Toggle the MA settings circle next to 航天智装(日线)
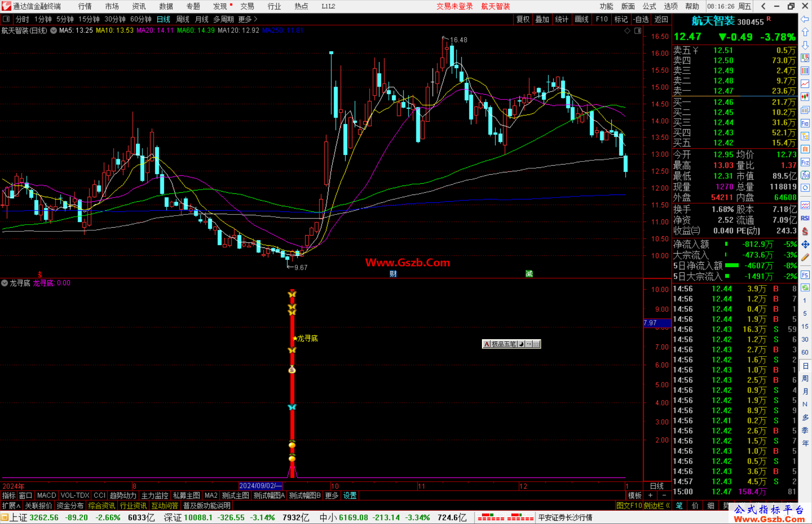This screenshot has height=524, width=812. pyautogui.click(x=54, y=30)
